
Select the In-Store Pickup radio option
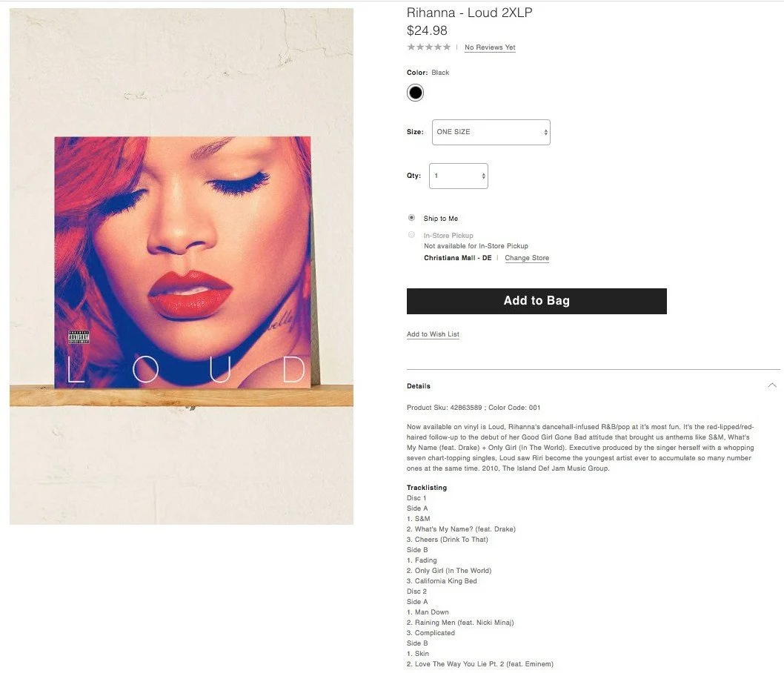click(411, 235)
